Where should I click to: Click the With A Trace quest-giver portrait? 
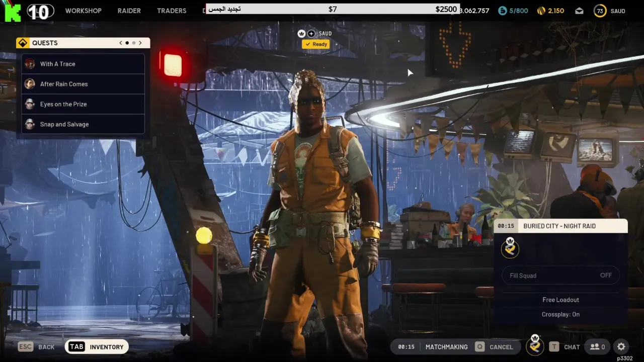(30, 64)
